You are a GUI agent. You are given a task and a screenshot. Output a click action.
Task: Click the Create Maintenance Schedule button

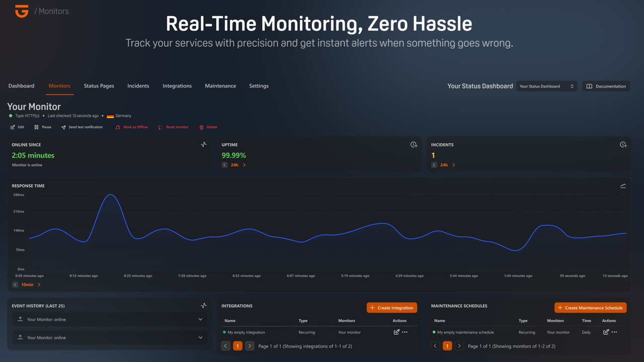(590, 308)
